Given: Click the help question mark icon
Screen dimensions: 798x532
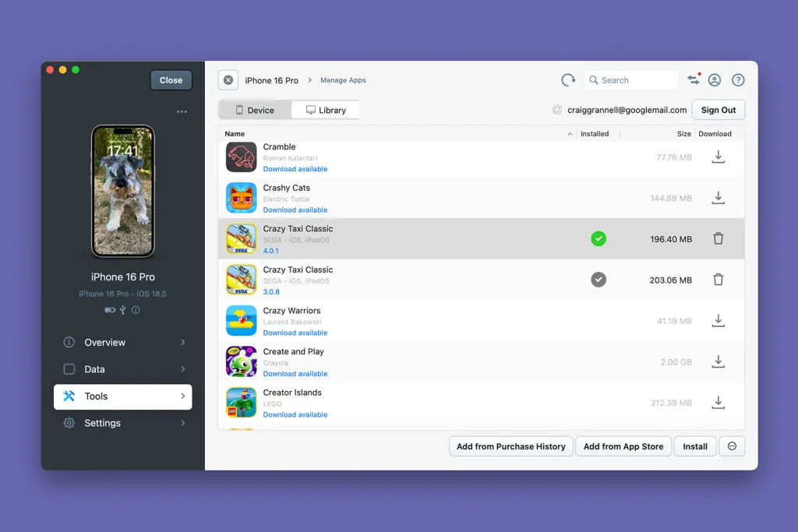Looking at the screenshot, I should pyautogui.click(x=738, y=80).
